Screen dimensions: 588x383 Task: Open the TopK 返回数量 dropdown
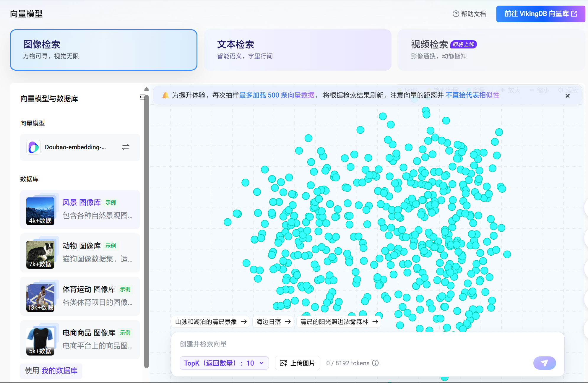point(224,363)
